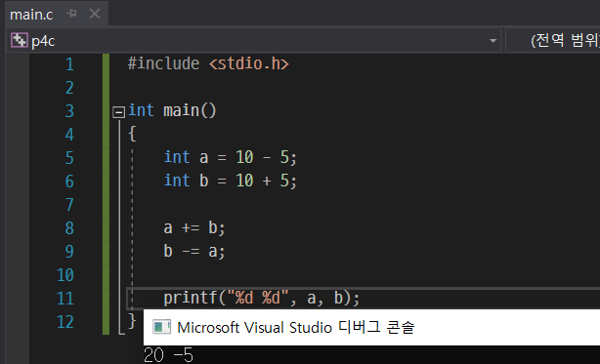The width and height of the screenshot is (600, 364).
Task: Click line number 12 in the margin
Action: click(x=65, y=322)
